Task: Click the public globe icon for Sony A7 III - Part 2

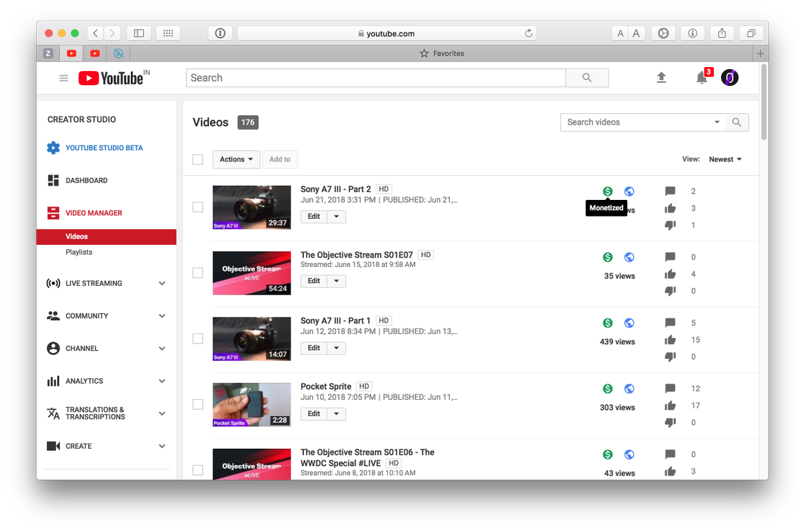Action: [x=629, y=191]
